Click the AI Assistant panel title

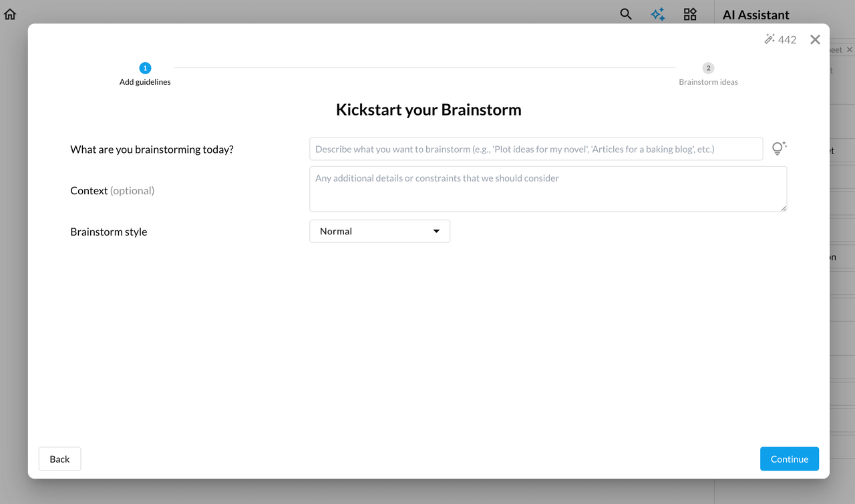(x=755, y=15)
